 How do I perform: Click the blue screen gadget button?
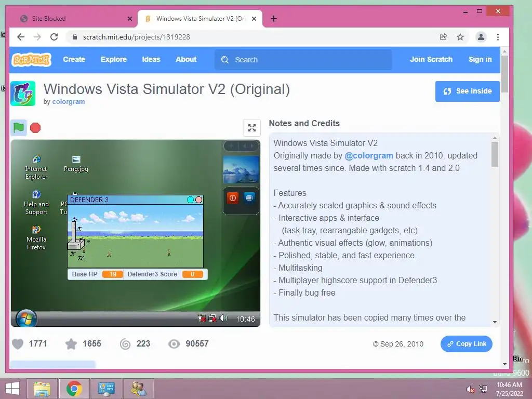tap(249, 198)
